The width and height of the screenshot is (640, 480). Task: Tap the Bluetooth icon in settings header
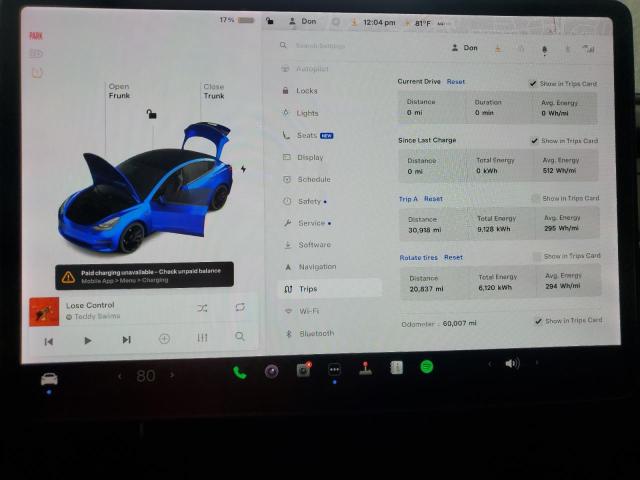pyautogui.click(x=567, y=49)
